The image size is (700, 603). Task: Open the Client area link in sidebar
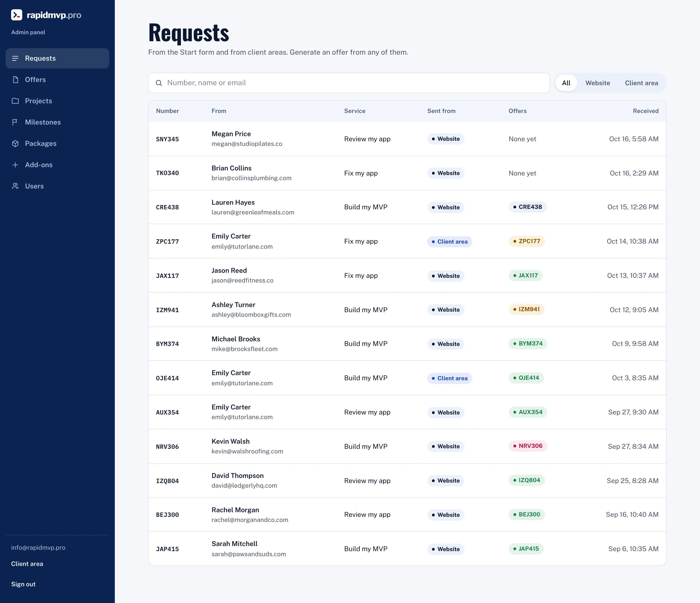click(x=27, y=564)
